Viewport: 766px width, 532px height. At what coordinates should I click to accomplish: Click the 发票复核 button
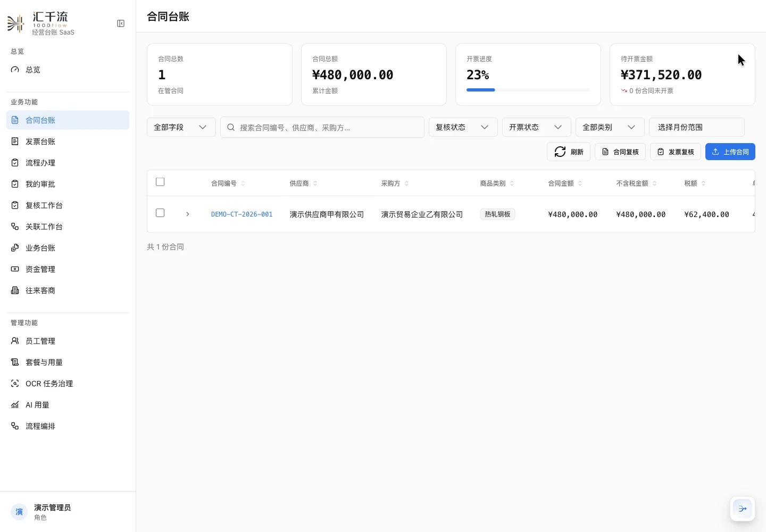[676, 152]
